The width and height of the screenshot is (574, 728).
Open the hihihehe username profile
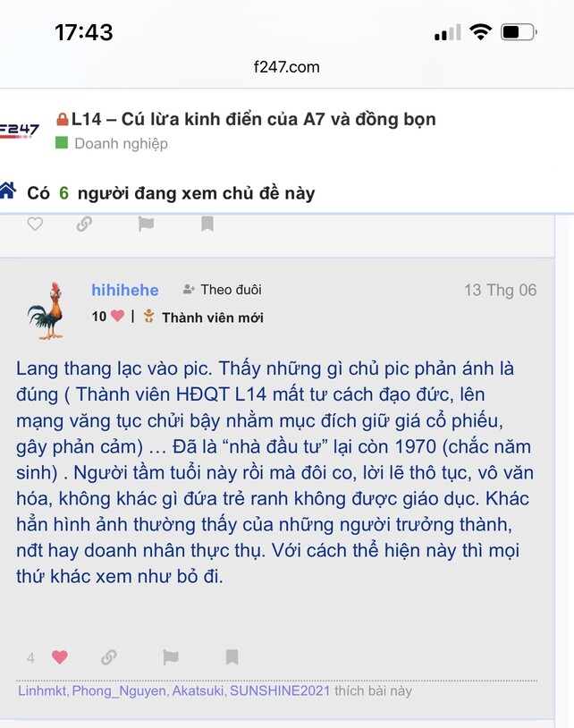pyautogui.click(x=125, y=290)
